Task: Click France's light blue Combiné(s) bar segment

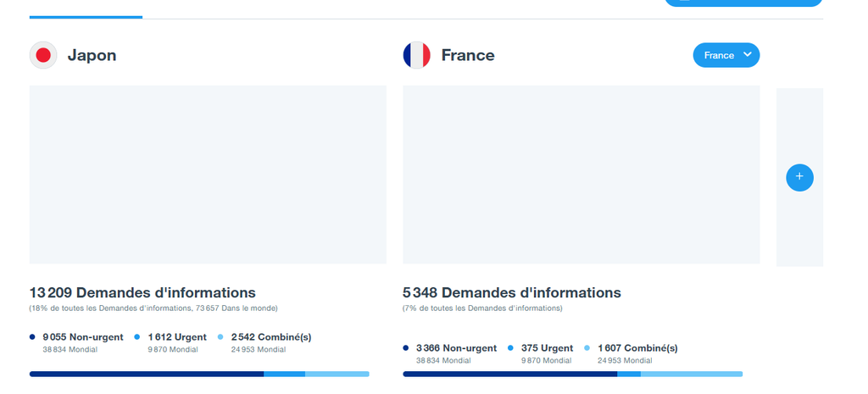Action: [692, 374]
